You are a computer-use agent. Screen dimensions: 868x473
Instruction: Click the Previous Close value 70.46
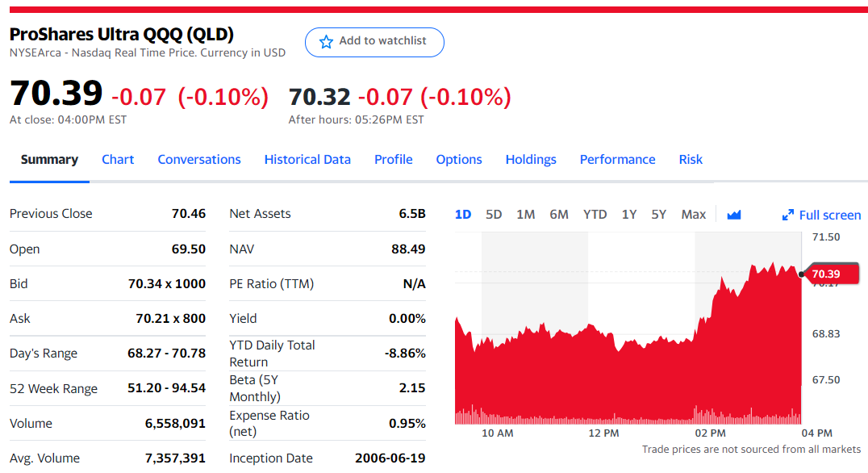point(189,213)
